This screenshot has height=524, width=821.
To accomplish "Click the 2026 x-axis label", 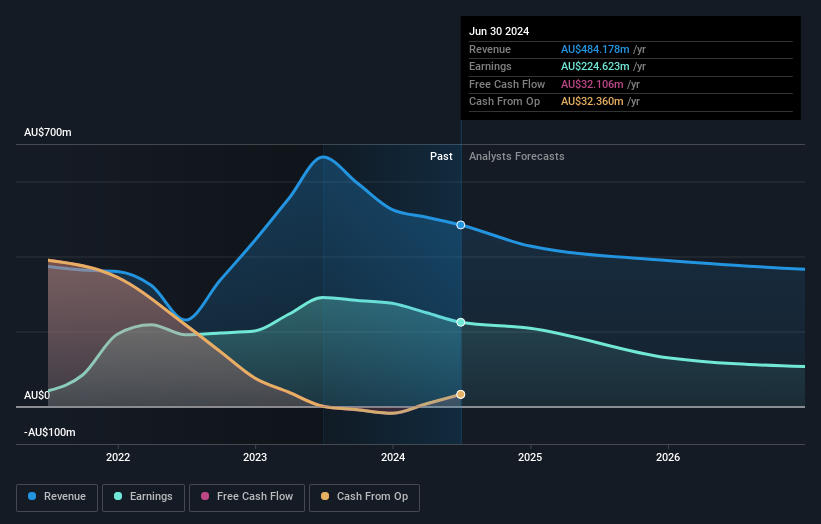I will 668,457.
